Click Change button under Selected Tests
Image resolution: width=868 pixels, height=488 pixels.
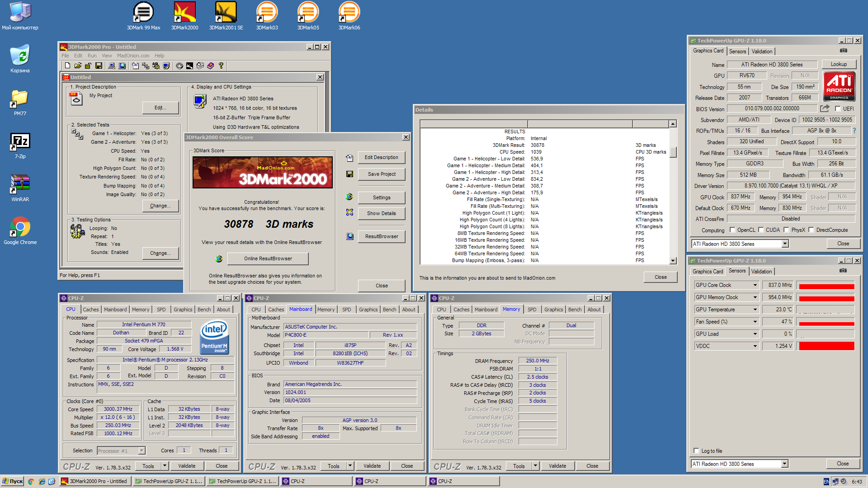[x=160, y=206]
